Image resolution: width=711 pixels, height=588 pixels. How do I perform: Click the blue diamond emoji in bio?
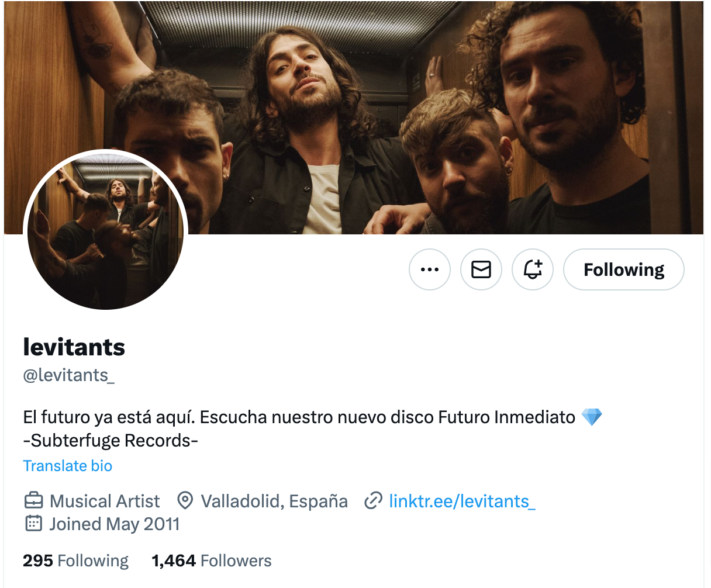coord(592,417)
